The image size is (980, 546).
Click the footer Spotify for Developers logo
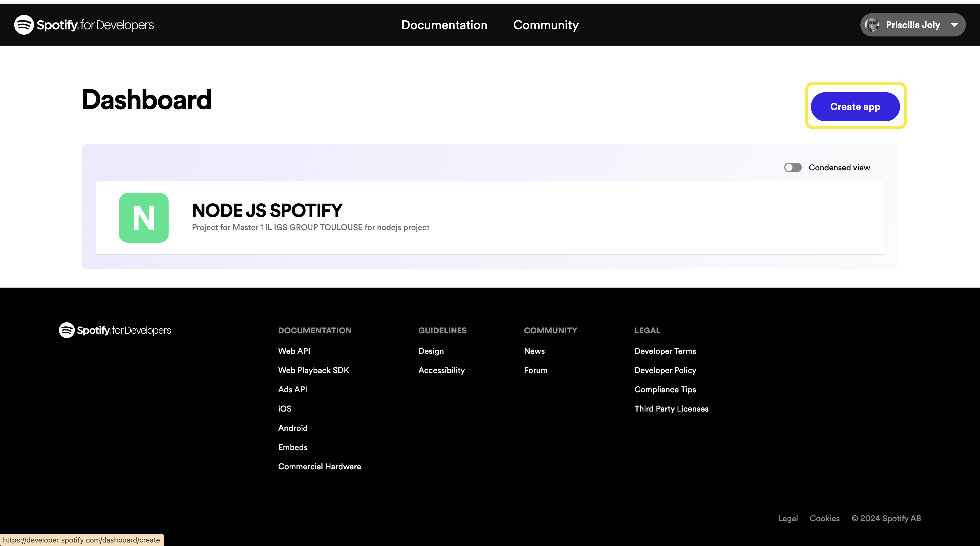(x=115, y=330)
